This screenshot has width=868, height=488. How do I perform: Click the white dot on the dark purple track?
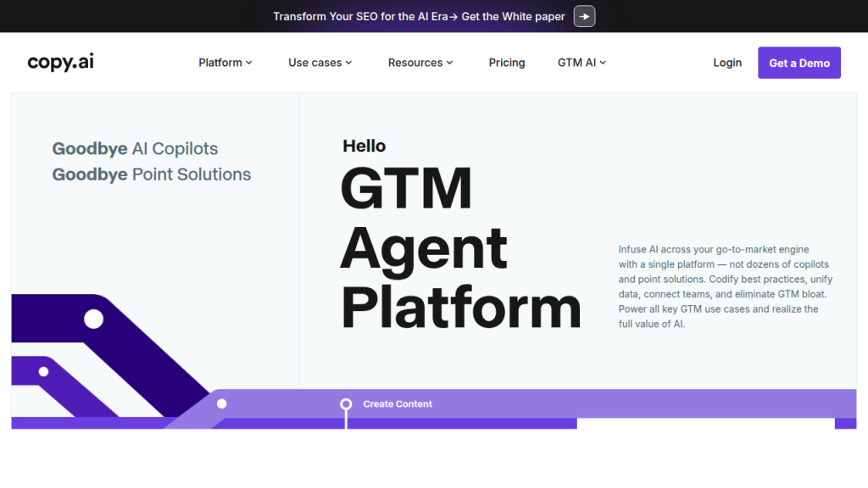[93, 319]
